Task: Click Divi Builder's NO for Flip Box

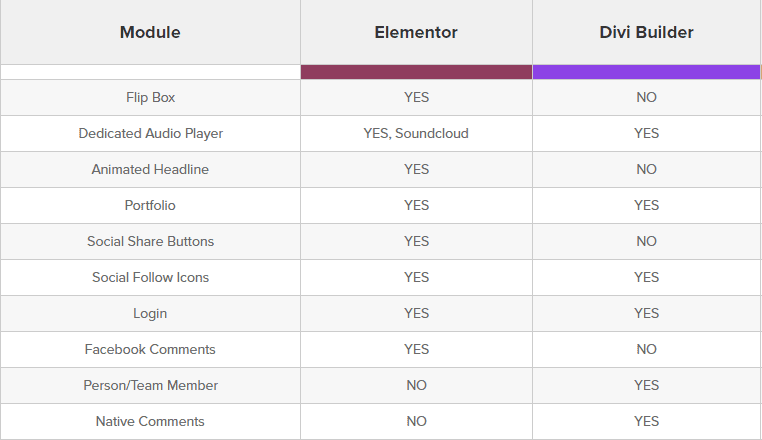Action: 646,97
